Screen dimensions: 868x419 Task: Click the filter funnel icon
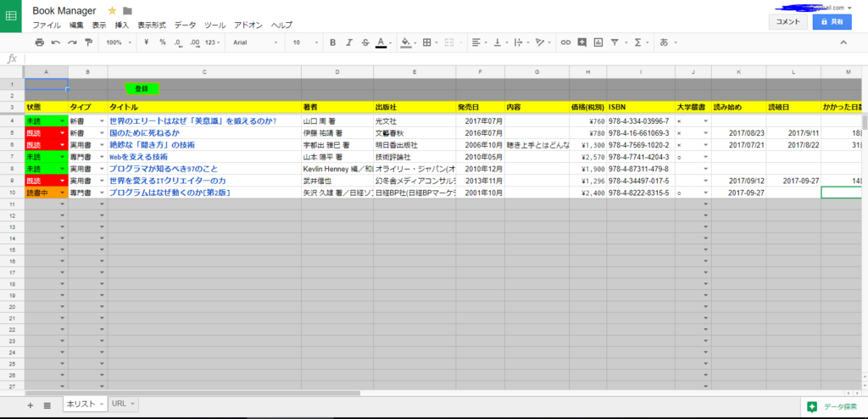click(x=615, y=42)
